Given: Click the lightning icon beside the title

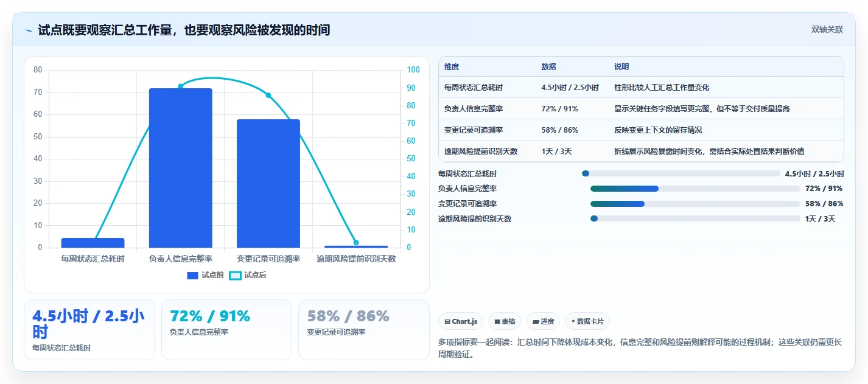Looking at the screenshot, I should (29, 30).
